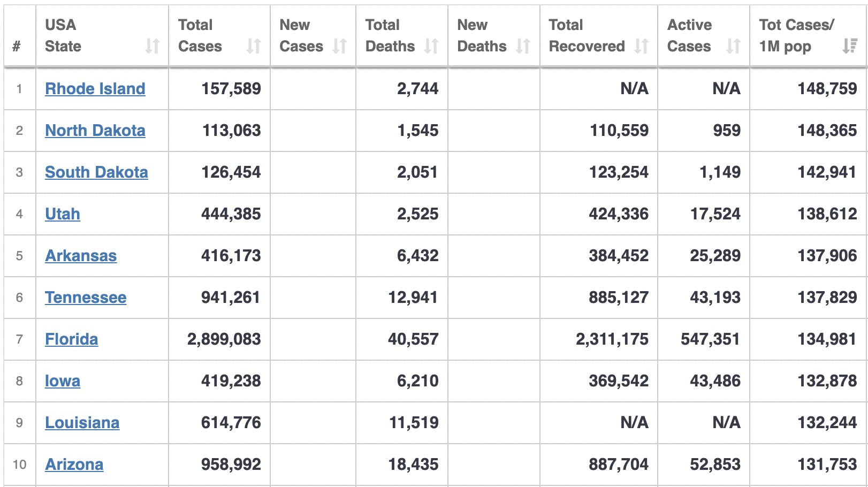This screenshot has width=868, height=487.
Task: Click sort arrows icon beside Active Cases
Action: tap(733, 47)
